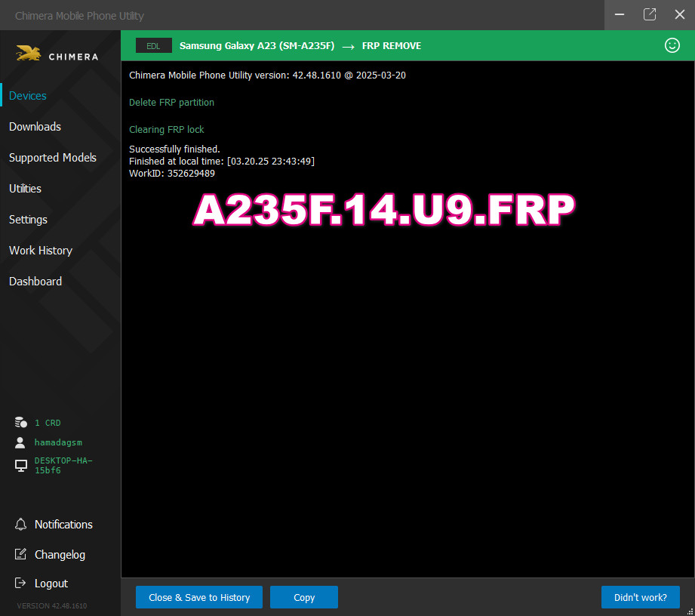Viewport: 695px width, 616px height.
Task: Open Notifications panel
Action: 63,525
